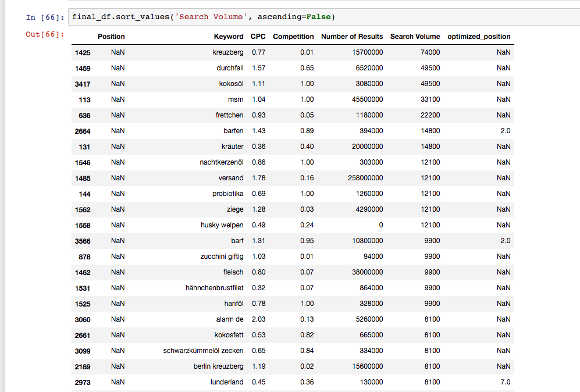Click the Position column header
This screenshot has height=392, width=580.
pos(111,37)
